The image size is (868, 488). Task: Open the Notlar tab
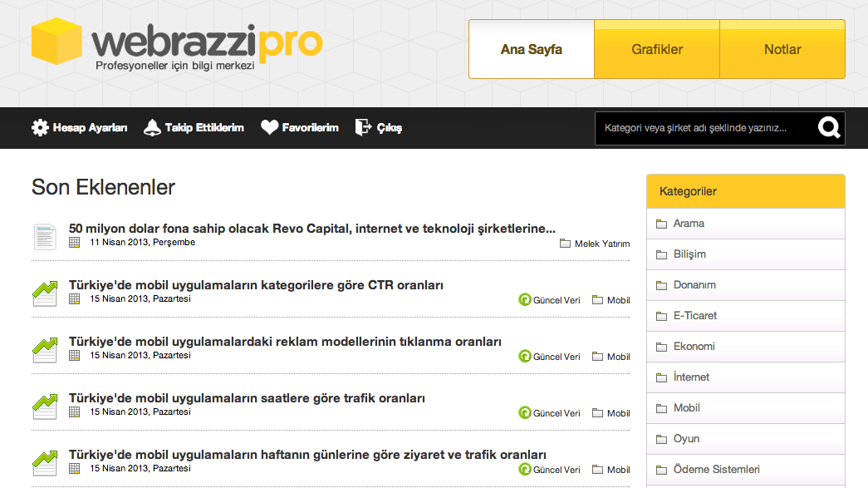click(x=782, y=49)
